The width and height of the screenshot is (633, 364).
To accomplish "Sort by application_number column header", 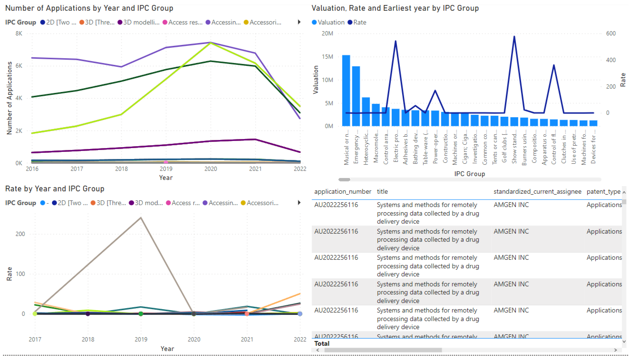I will point(343,192).
